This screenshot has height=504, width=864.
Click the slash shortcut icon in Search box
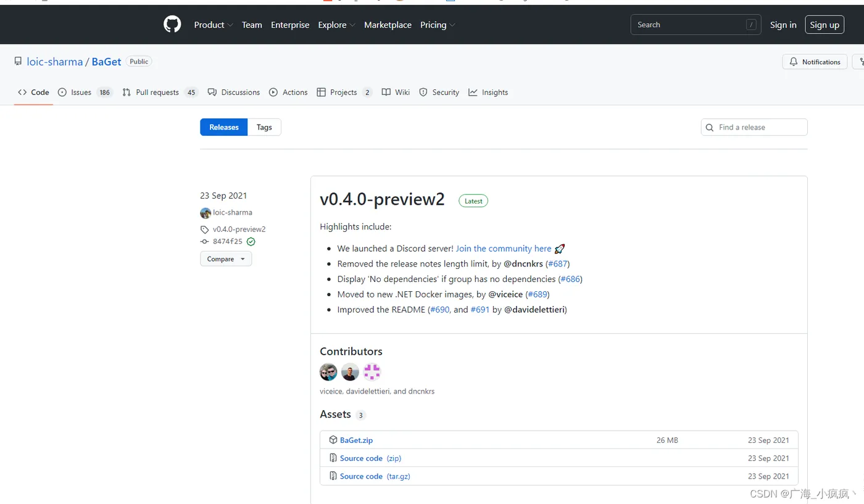pos(751,25)
